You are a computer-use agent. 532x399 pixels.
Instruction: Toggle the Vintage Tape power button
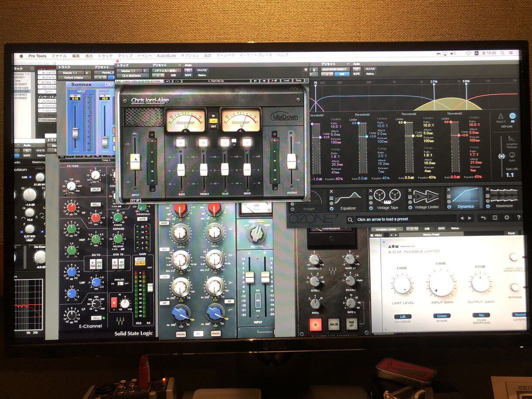tap(371, 208)
